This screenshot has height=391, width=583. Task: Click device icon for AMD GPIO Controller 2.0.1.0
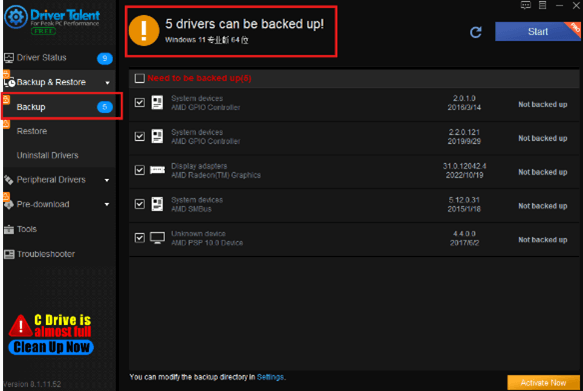click(157, 103)
